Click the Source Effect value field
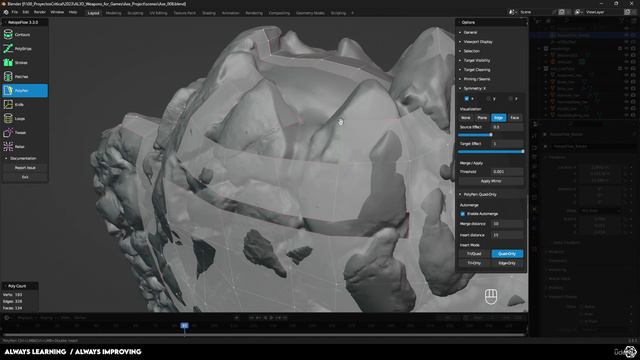Image resolution: width=640 pixels, height=360 pixels. point(507,127)
